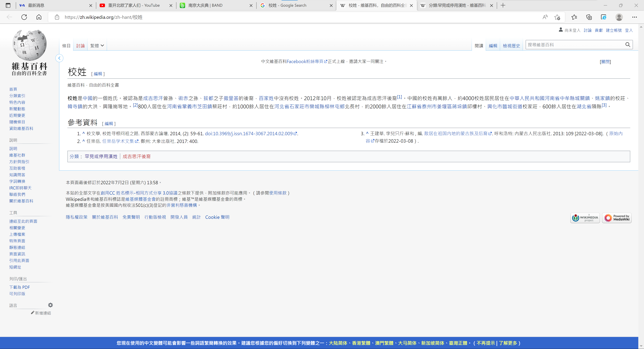Switch to the 討論 tab

pos(80,45)
